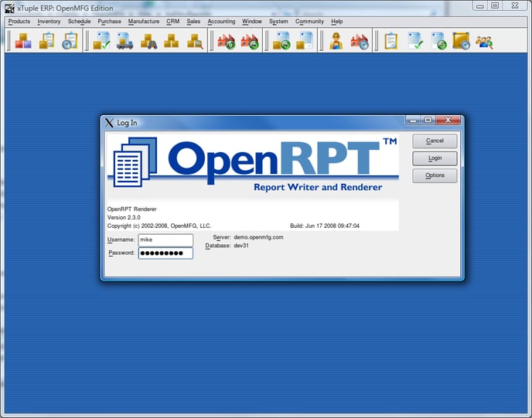This screenshot has width=532, height=418.
Task: Click the boxes with magnifying glass icon
Action: click(x=195, y=41)
